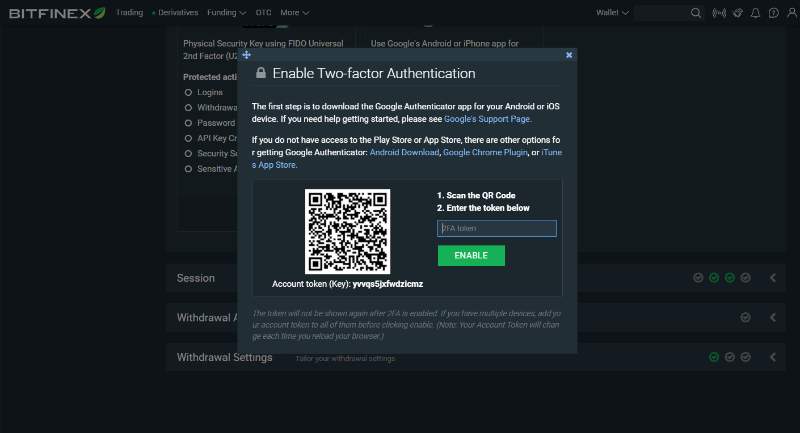
Task: Focus the 2FA token input field
Action: point(497,228)
